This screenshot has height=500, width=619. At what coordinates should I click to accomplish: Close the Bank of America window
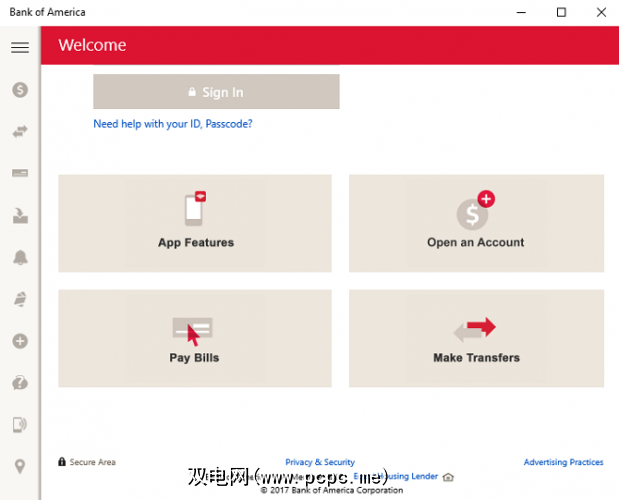coord(601,13)
